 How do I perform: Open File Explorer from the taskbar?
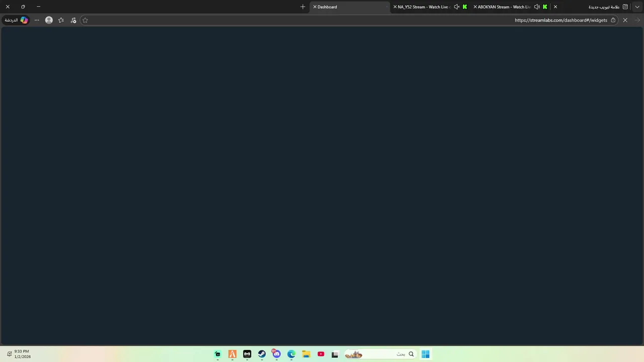pos(306,354)
